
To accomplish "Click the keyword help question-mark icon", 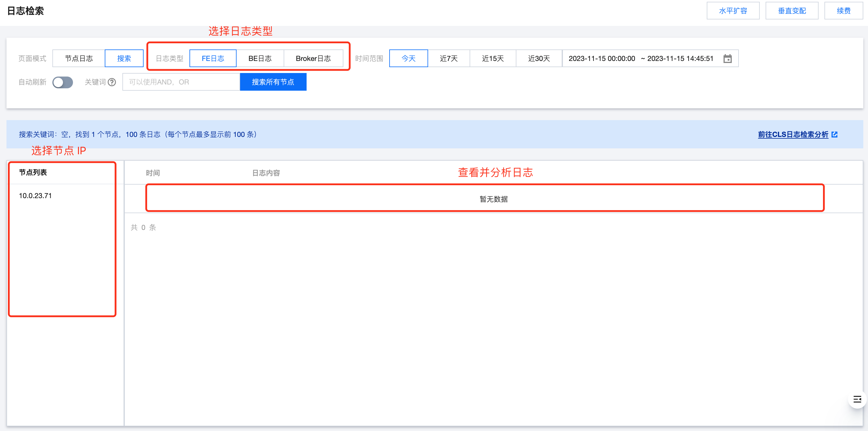I will pos(112,82).
